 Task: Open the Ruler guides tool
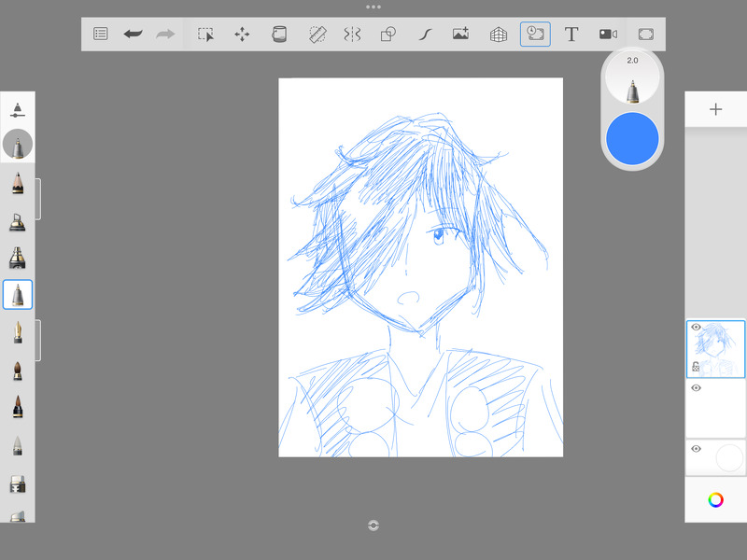click(317, 35)
